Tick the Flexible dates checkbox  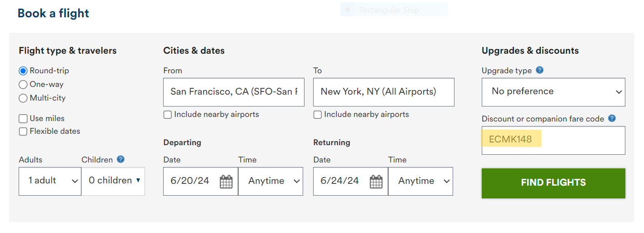tap(23, 132)
